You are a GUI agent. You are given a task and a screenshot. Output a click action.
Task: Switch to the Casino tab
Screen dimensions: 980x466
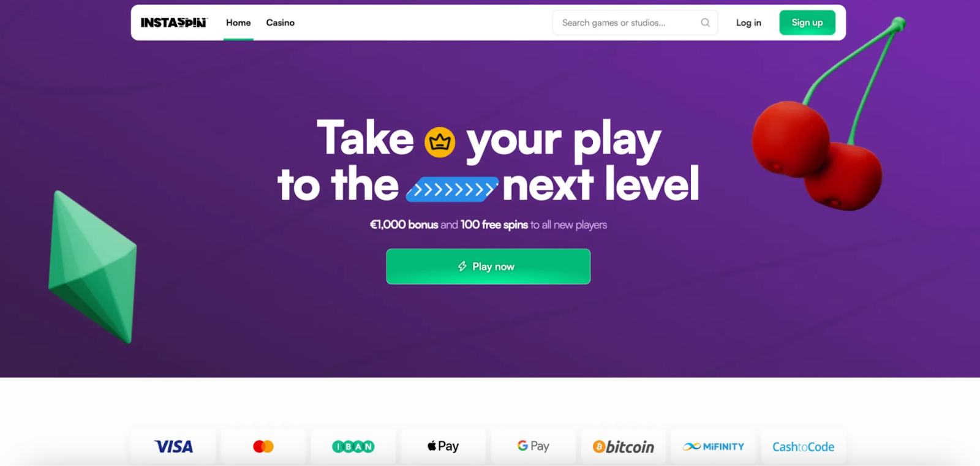281,23
